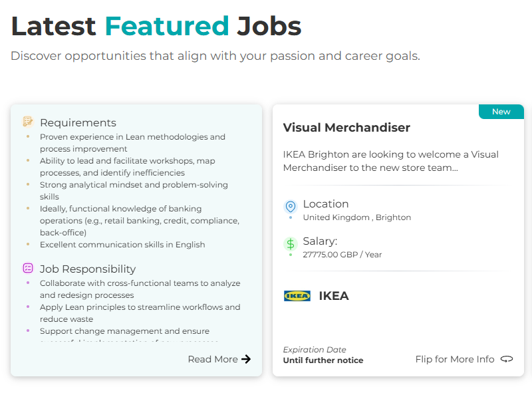The image size is (532, 399).
Task: Click the 27775.00 GBP / Year salary
Action: click(342, 255)
